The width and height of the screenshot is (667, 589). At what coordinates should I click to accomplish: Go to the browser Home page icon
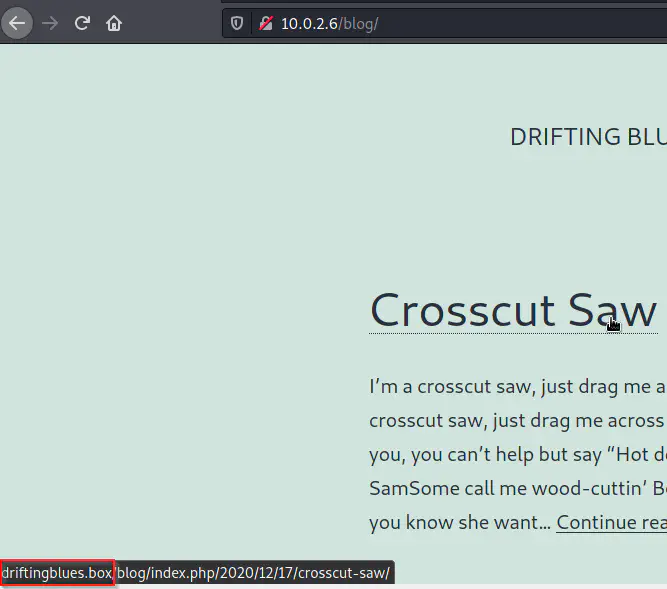pos(114,23)
